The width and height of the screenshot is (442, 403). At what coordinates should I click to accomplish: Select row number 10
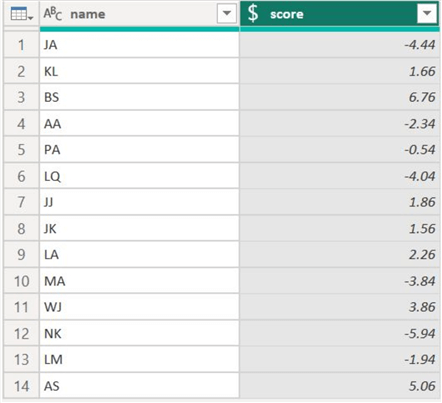[x=21, y=281]
